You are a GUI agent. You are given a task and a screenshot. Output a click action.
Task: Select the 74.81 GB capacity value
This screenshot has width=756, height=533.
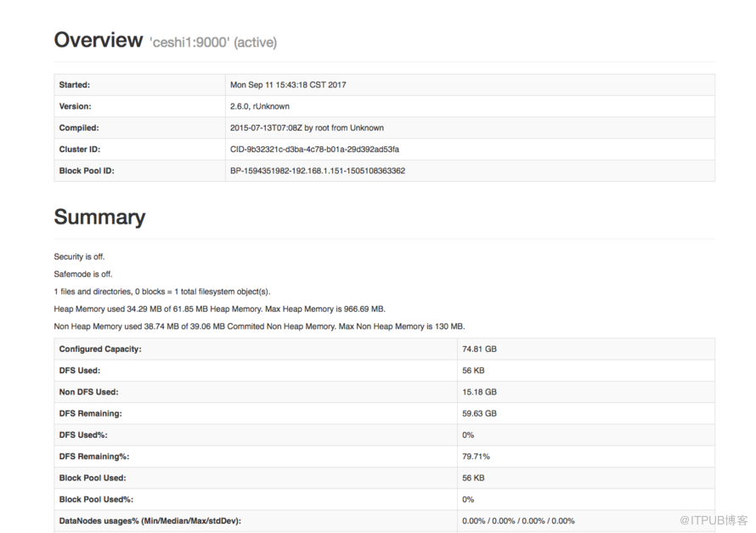point(479,349)
